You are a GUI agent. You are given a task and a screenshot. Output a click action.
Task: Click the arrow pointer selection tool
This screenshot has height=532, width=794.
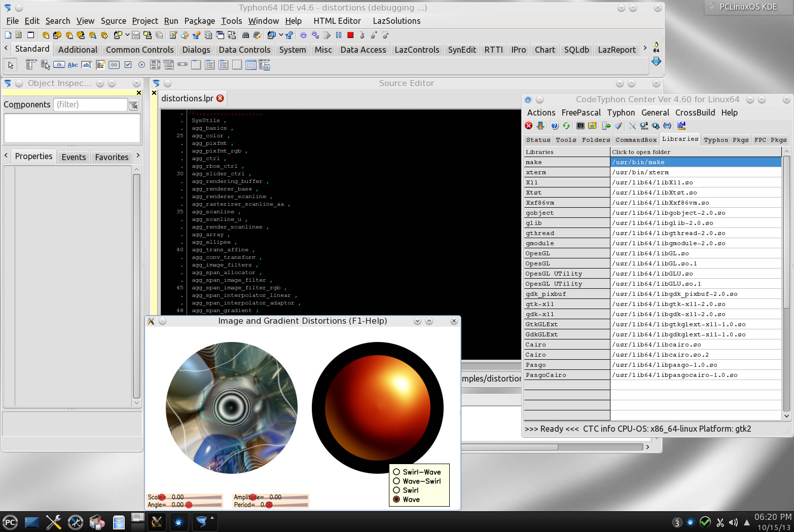11,65
